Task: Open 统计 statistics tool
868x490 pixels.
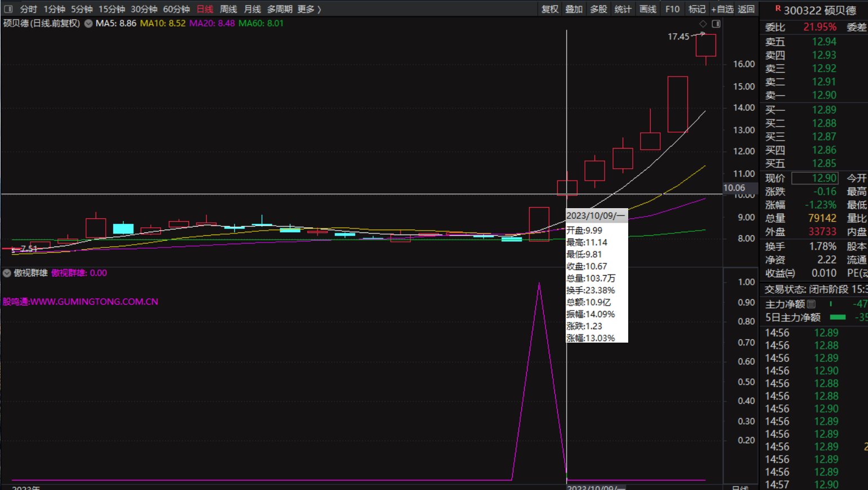Action: point(623,9)
